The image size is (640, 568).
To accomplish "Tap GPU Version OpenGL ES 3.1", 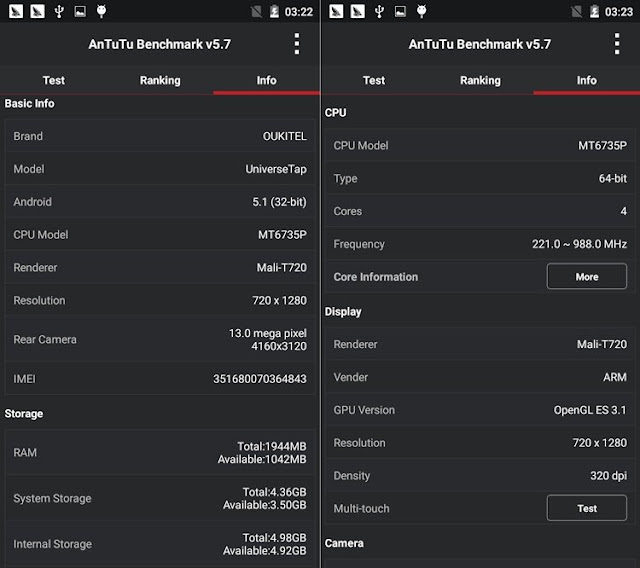I will (590, 410).
